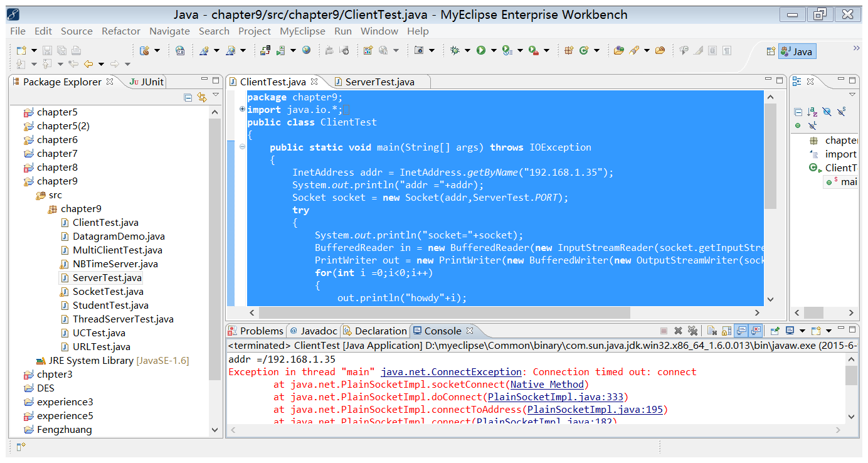Click the Open Type folder icon
This screenshot has width=868, height=463.
[x=619, y=50]
